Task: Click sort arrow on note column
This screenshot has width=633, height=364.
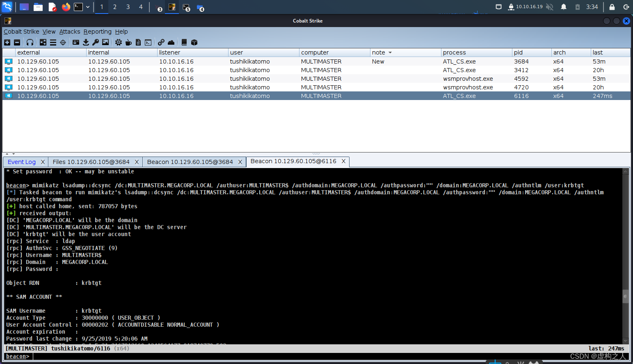Action: pos(390,52)
